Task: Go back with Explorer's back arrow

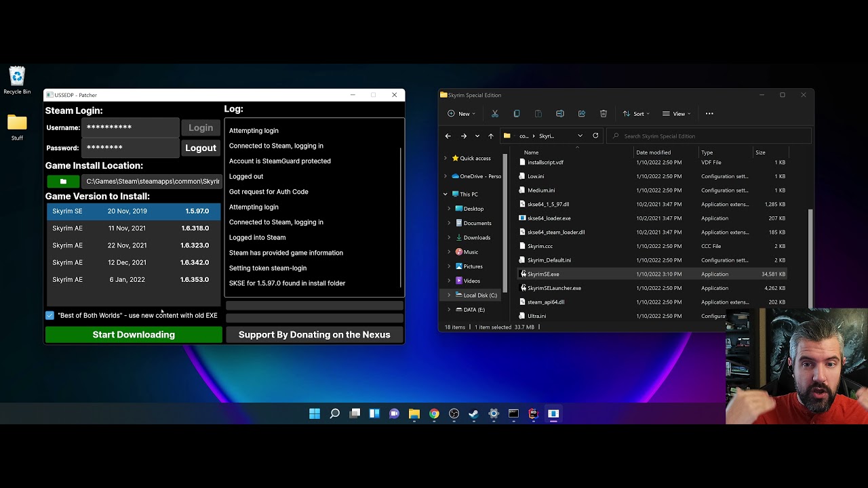Action: 448,136
